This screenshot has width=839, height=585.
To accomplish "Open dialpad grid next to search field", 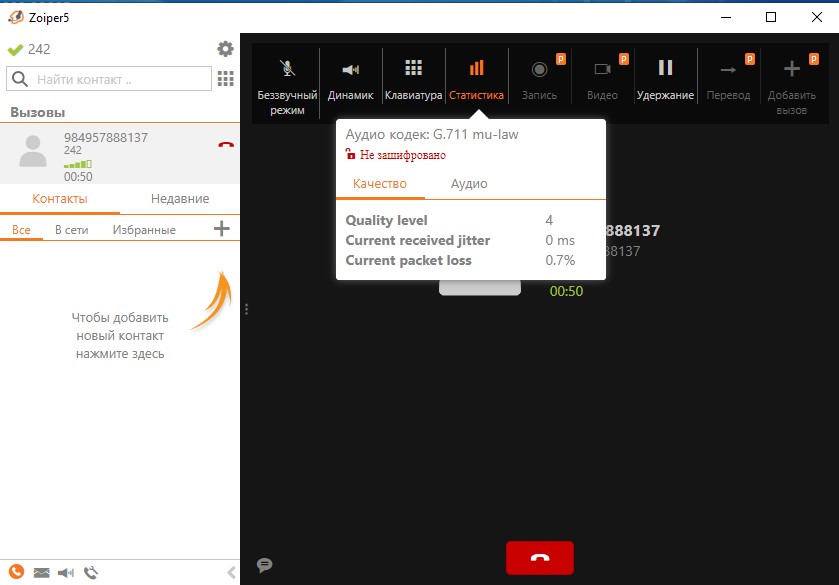I will [x=226, y=79].
